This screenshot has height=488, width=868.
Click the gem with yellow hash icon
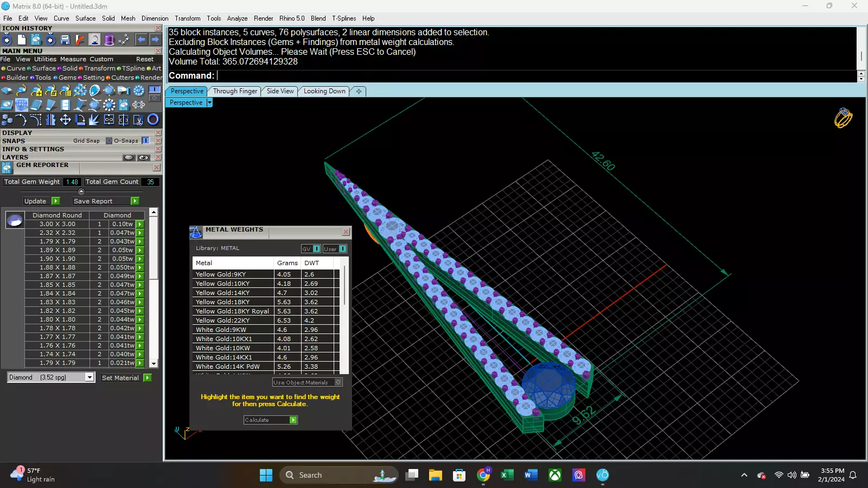[x=51, y=90]
